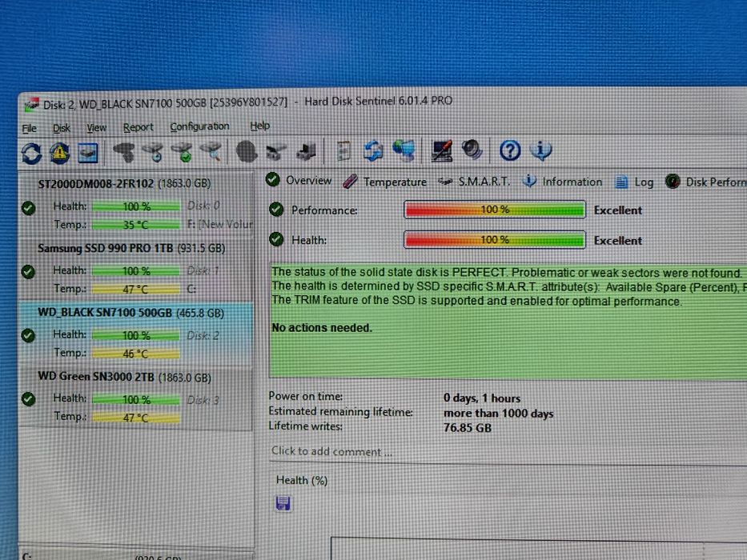Click the Samsung 990 PRO 47 °C temperature bar
Viewport: 747px width, 560px height.
point(136,289)
